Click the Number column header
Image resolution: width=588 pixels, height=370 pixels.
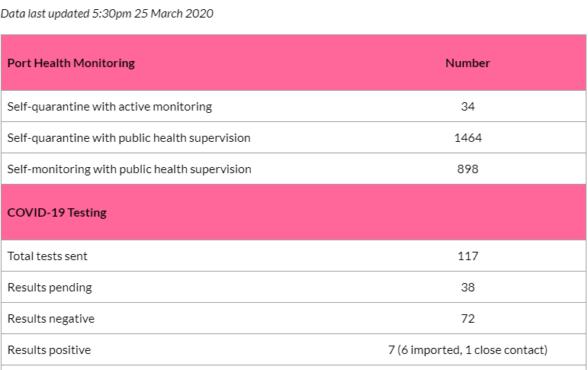tap(468, 63)
